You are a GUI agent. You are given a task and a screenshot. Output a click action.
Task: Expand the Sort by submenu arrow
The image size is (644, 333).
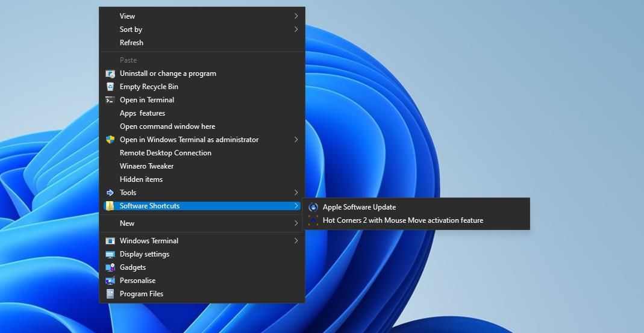(x=296, y=30)
